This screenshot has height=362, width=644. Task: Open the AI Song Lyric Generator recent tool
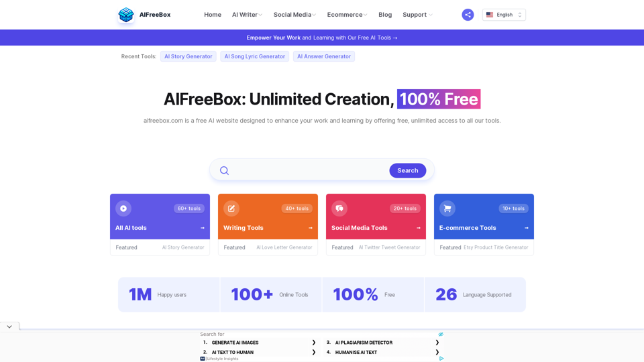tap(255, 56)
